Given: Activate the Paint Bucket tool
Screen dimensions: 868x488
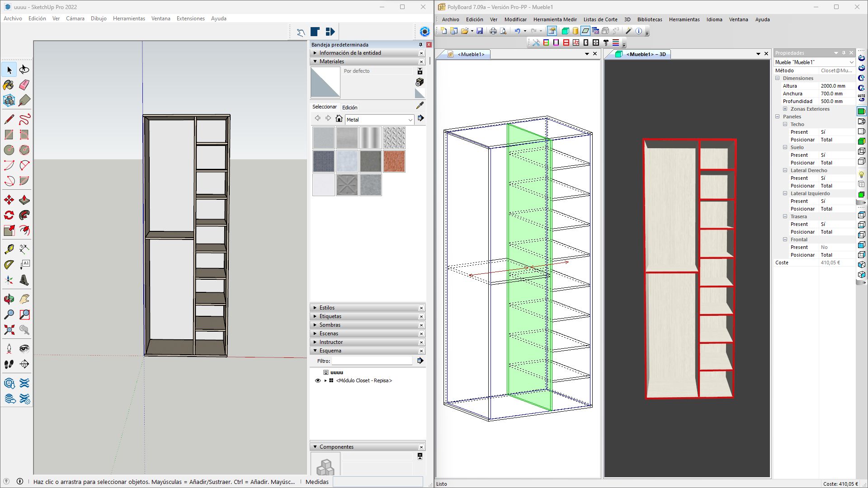Looking at the screenshot, I should [8, 85].
